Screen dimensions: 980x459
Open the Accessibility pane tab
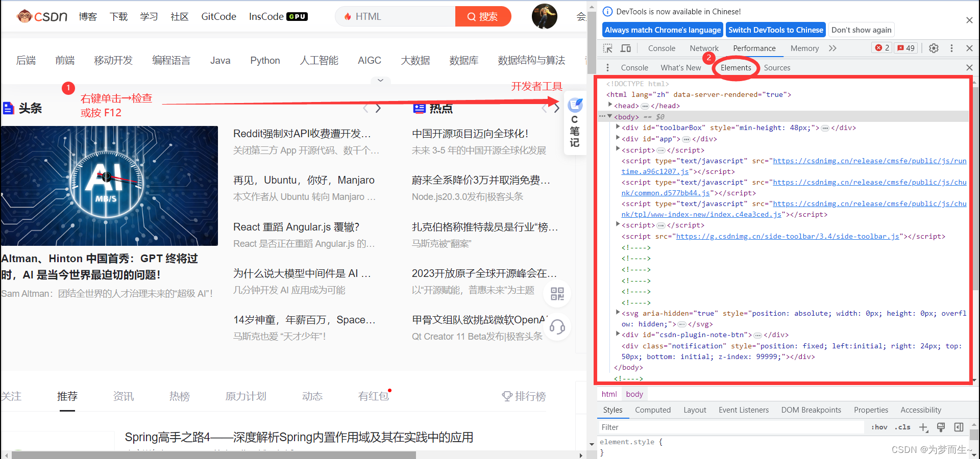point(920,410)
